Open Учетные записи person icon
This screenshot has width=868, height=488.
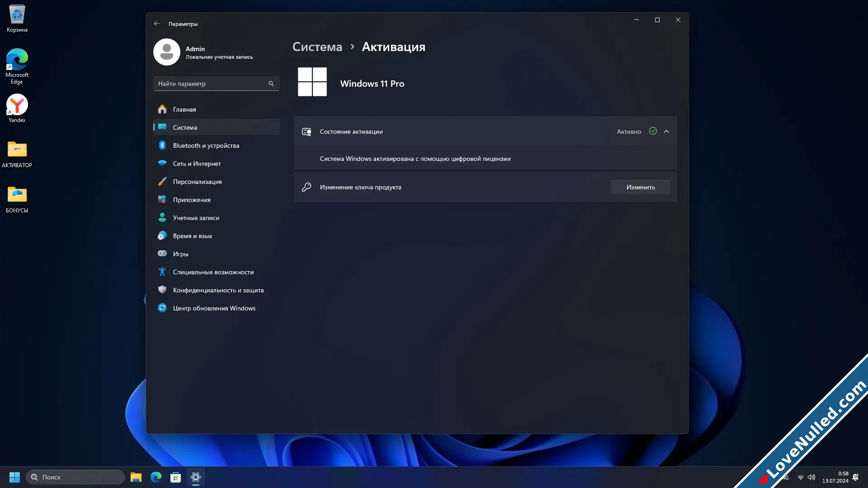162,217
